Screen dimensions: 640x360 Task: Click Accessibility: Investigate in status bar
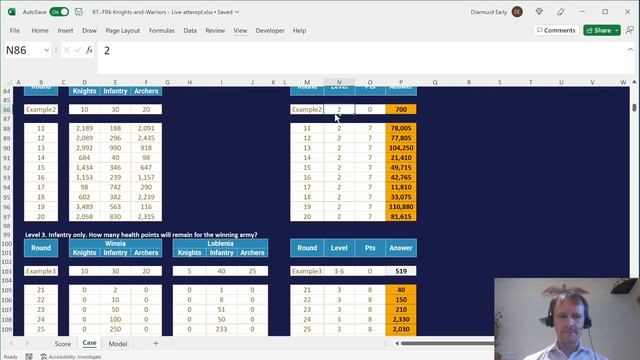tap(71, 356)
